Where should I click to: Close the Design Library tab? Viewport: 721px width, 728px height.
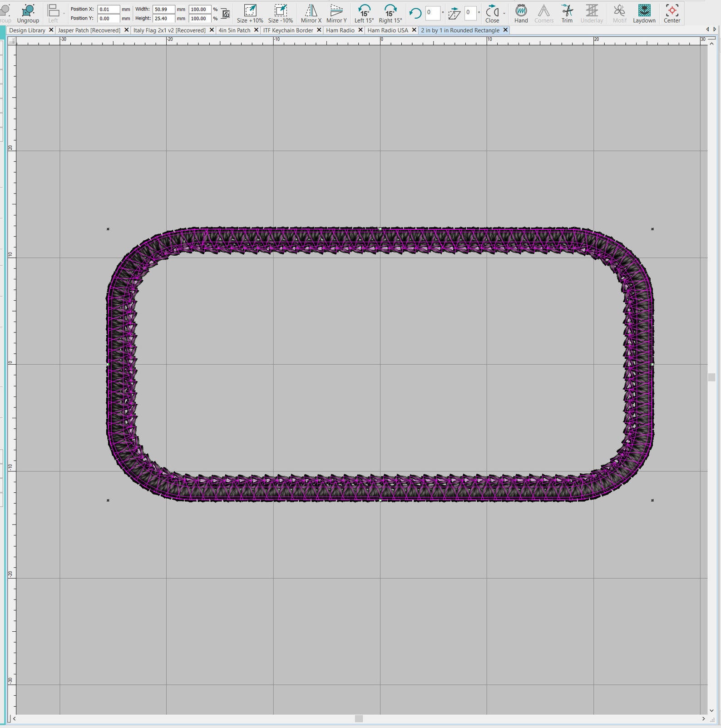[51, 30]
